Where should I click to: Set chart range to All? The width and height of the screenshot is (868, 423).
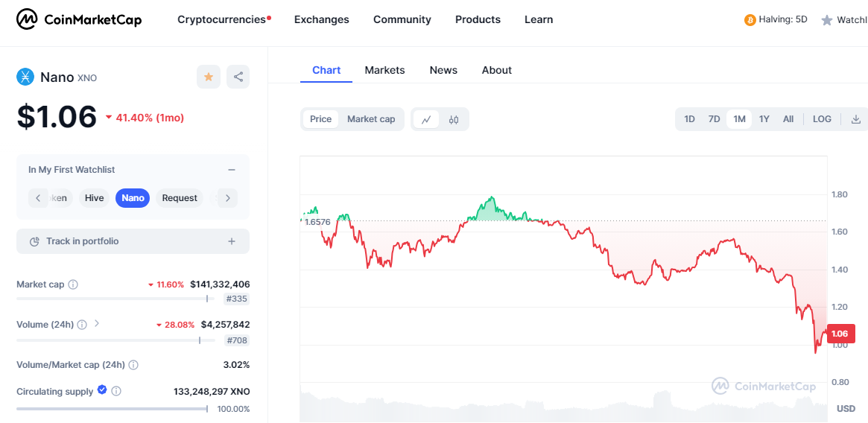coord(788,119)
